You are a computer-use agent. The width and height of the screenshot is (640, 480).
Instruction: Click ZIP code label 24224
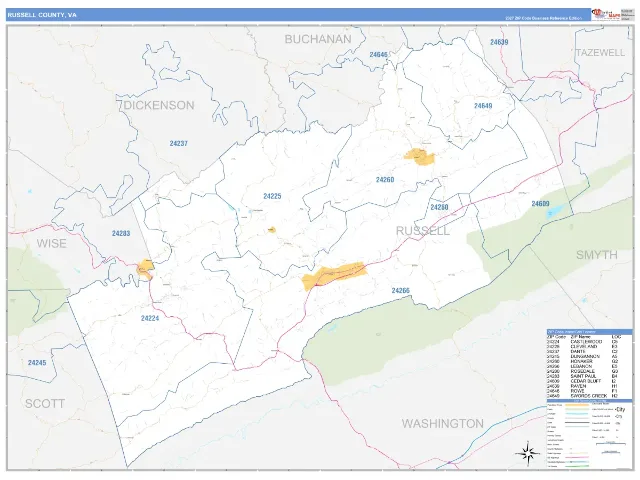[150, 318]
